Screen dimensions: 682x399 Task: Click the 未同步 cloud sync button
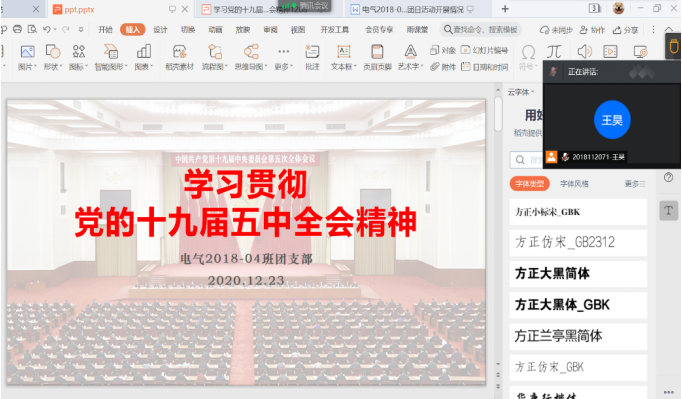(556, 30)
